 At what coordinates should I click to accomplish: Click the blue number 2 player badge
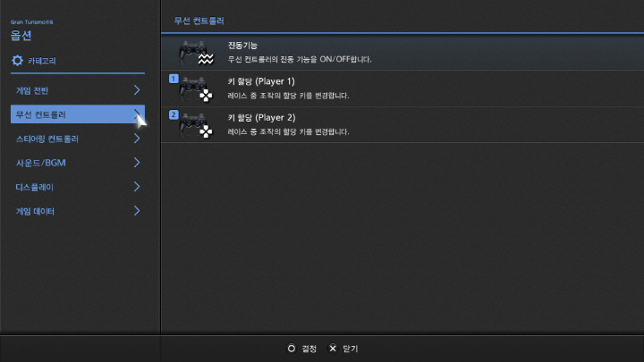[174, 115]
